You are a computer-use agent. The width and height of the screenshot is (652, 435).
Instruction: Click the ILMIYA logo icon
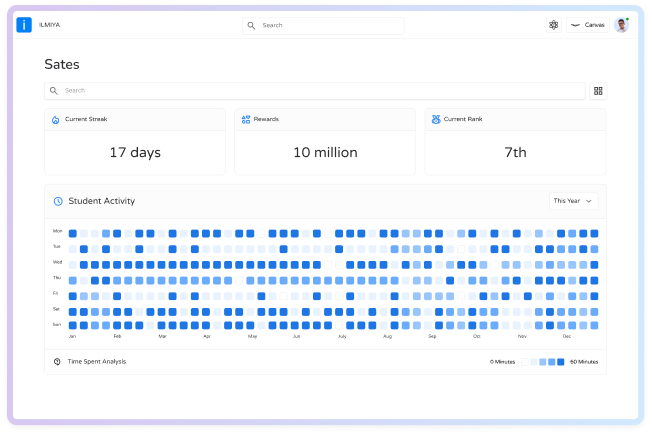point(25,25)
